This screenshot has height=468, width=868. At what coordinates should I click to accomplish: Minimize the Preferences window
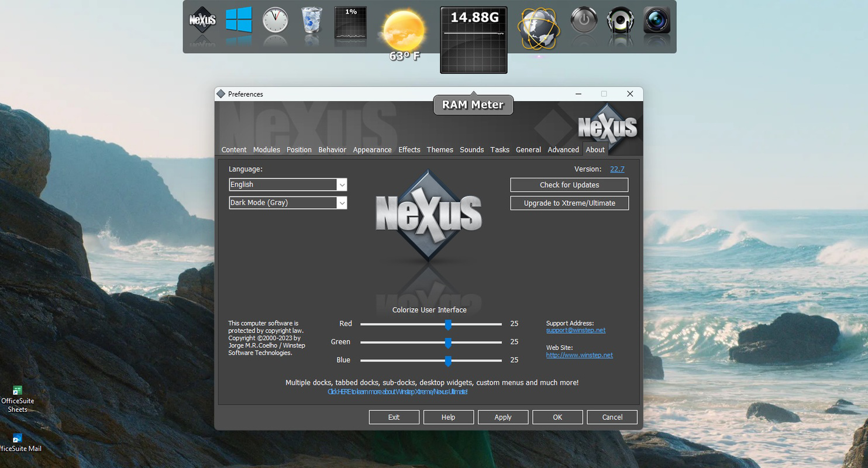[578, 94]
